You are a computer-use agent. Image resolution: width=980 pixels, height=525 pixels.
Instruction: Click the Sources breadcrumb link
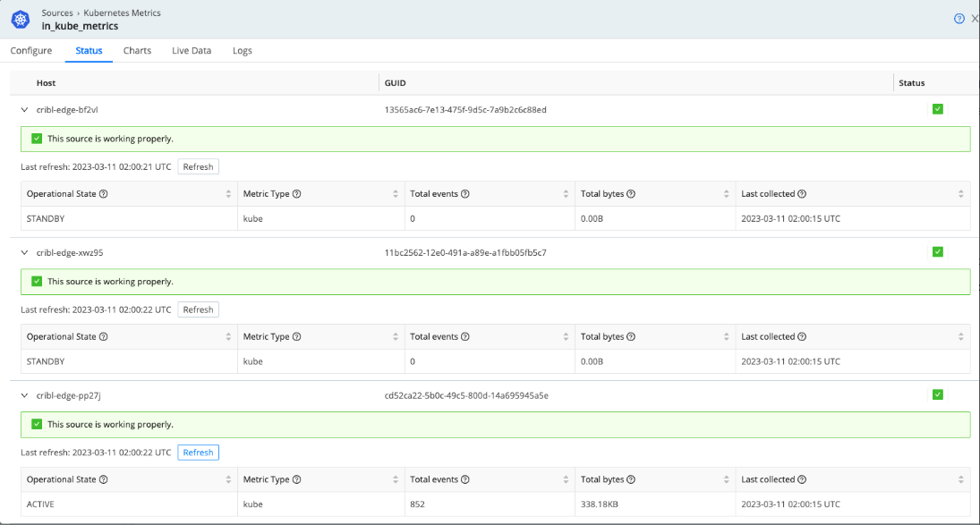point(57,13)
